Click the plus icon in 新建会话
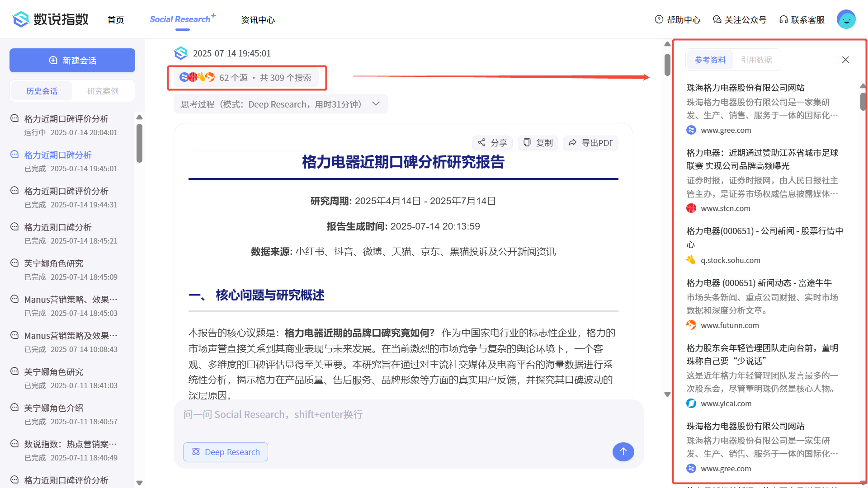Screen dimensions: 868x488 (x=53, y=60)
